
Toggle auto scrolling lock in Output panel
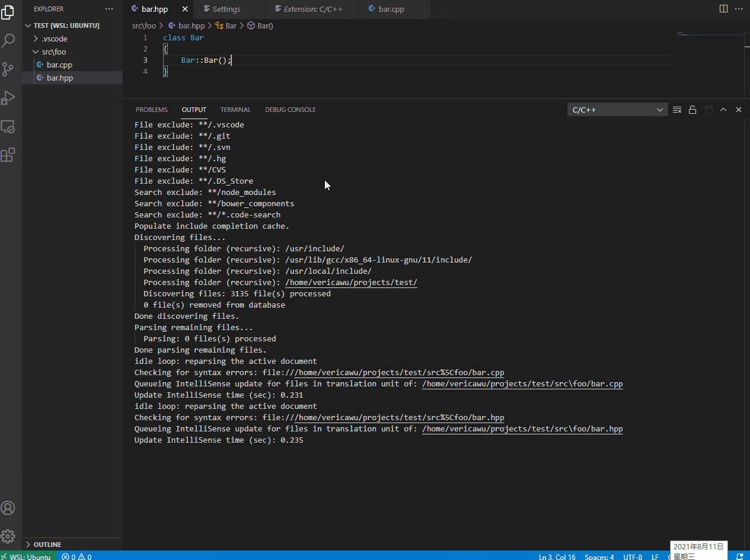coord(692,109)
